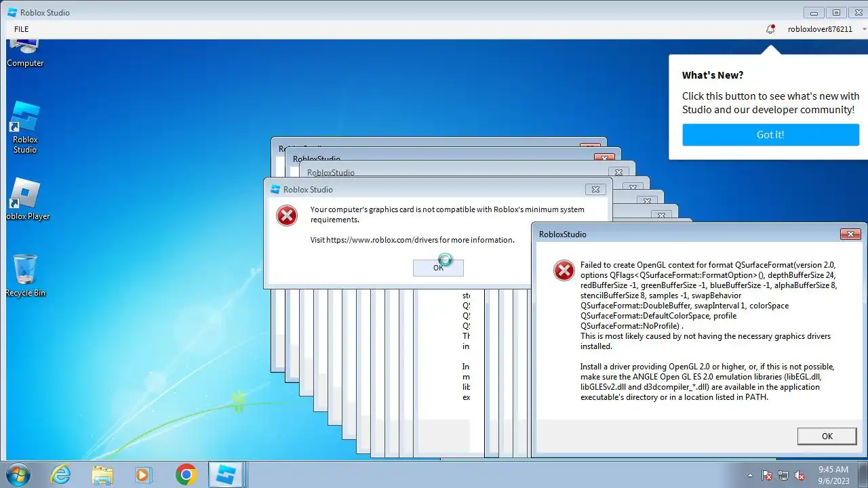Close the graphics card error dialog
Screen dimensions: 868x488
(595, 189)
